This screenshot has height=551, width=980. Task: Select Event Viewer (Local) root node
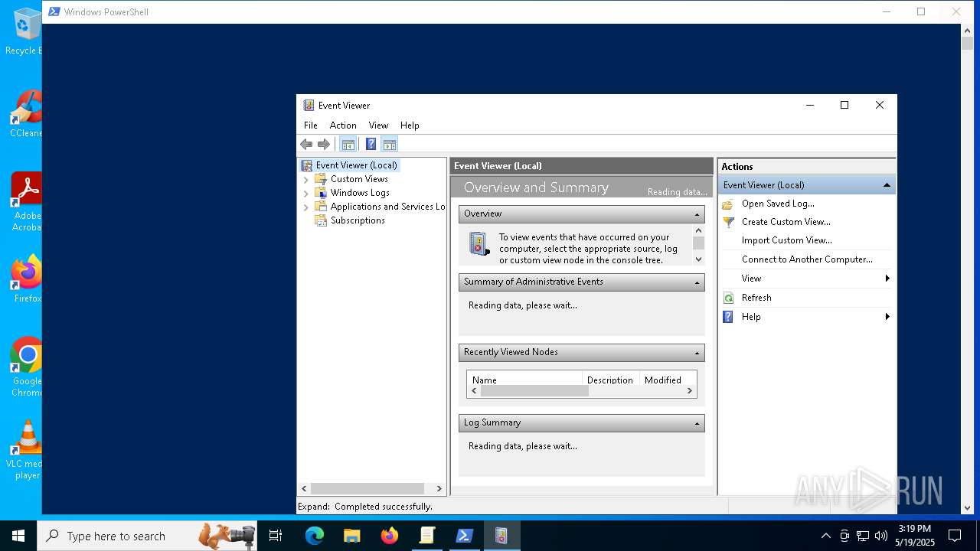coord(357,165)
